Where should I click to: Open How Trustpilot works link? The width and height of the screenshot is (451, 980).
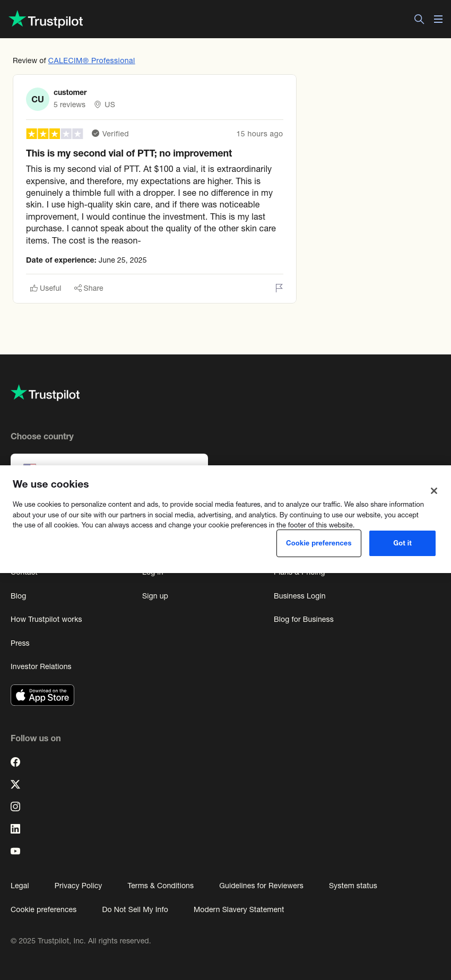(x=46, y=619)
